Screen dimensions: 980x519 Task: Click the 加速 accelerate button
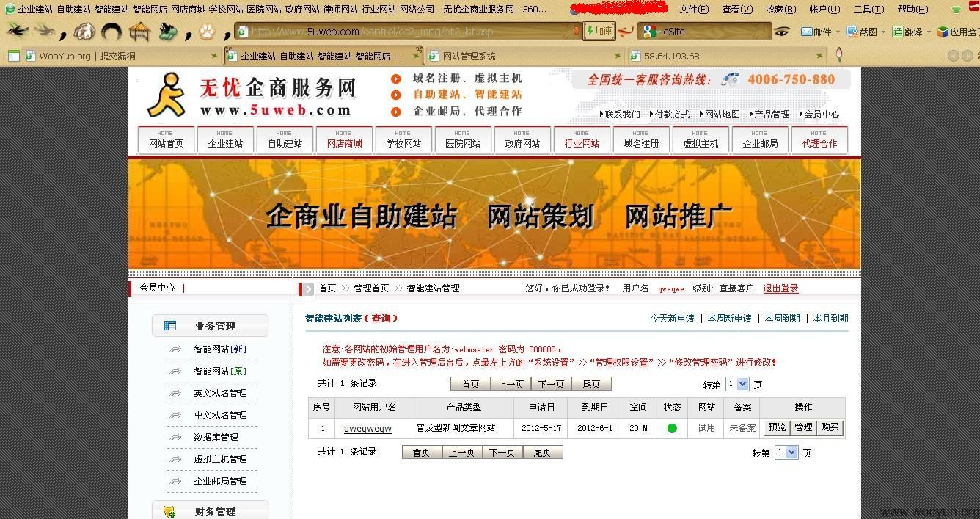pos(599,32)
